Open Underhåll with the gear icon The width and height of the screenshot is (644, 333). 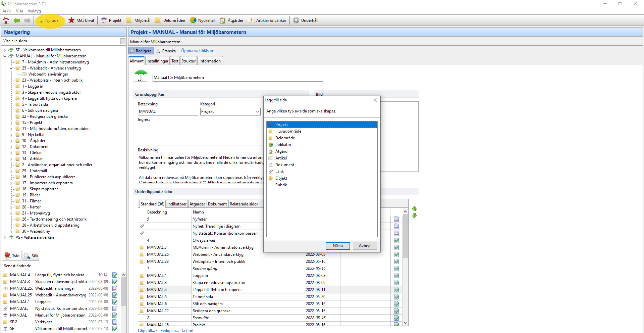306,20
